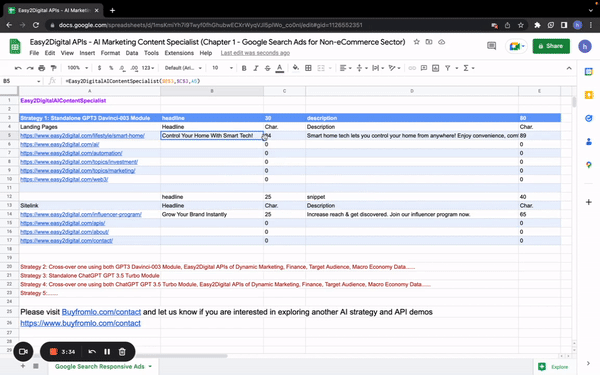The height and width of the screenshot is (375, 600).
Task: Open the text rotation dropdown
Action: (x=395, y=68)
